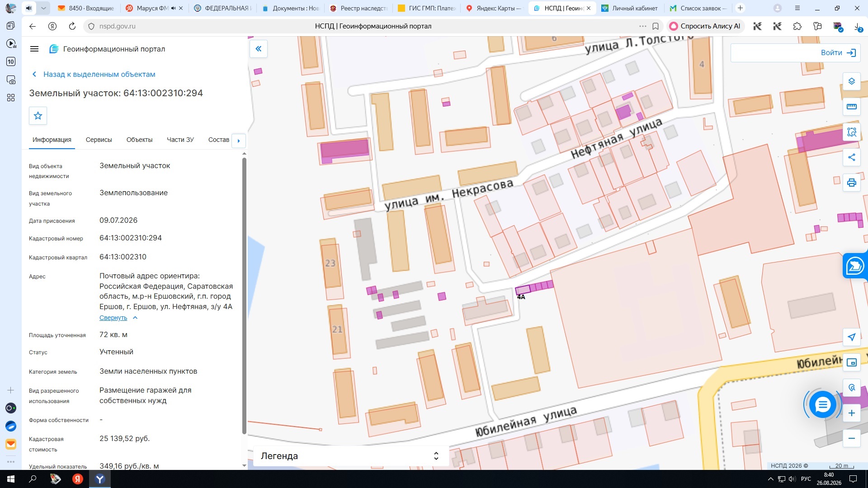Open the Windows Start menu
Screen dimensions: 868x488
click(x=11, y=479)
